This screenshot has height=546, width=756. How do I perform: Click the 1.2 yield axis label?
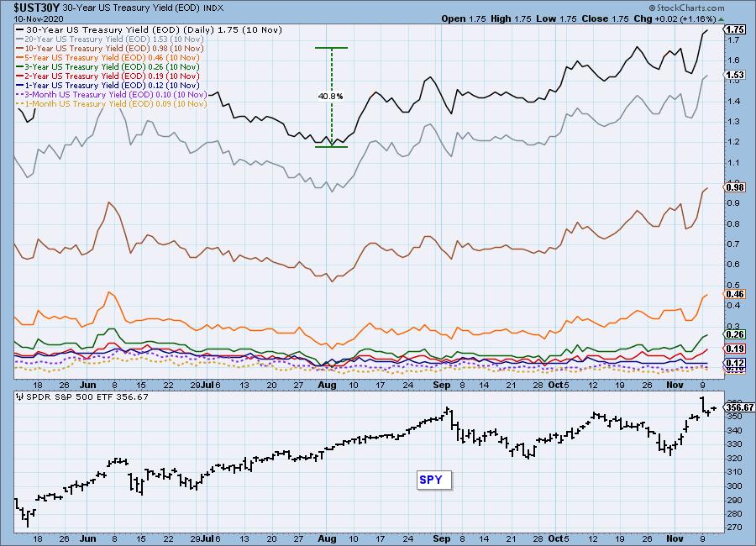(x=733, y=142)
